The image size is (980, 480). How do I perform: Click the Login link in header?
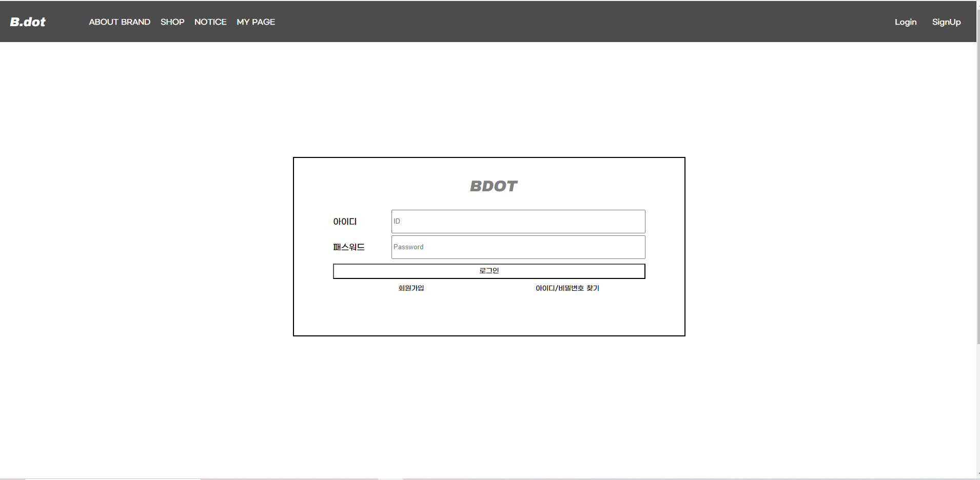tap(906, 22)
